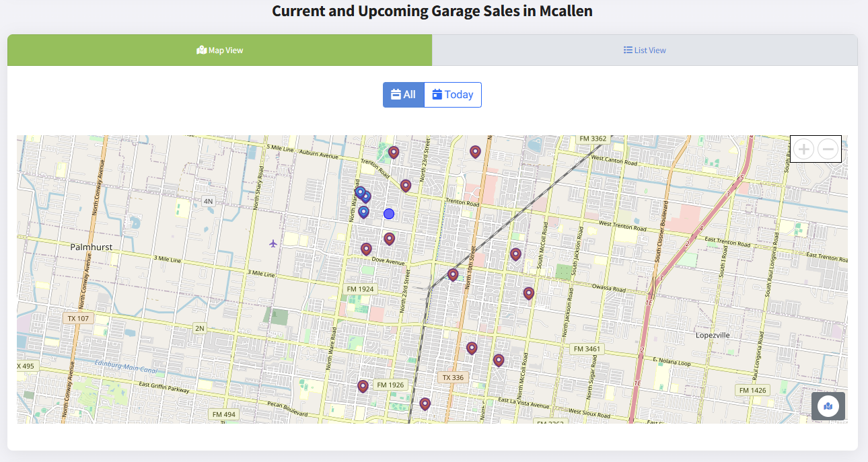The width and height of the screenshot is (868, 462).
Task: Click the blue sale pin near North Ware Road
Action: pos(360,192)
